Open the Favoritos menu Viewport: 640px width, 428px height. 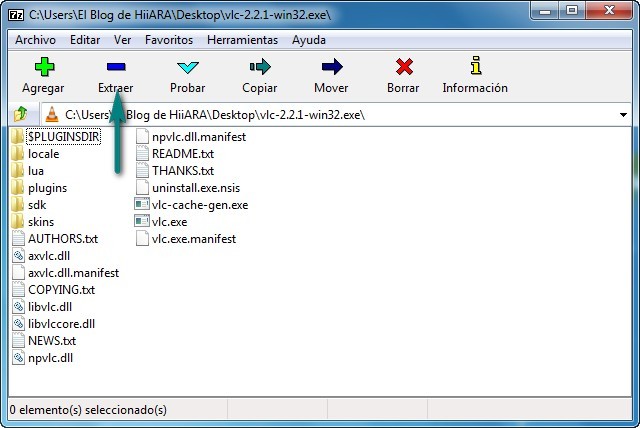pyautogui.click(x=169, y=40)
